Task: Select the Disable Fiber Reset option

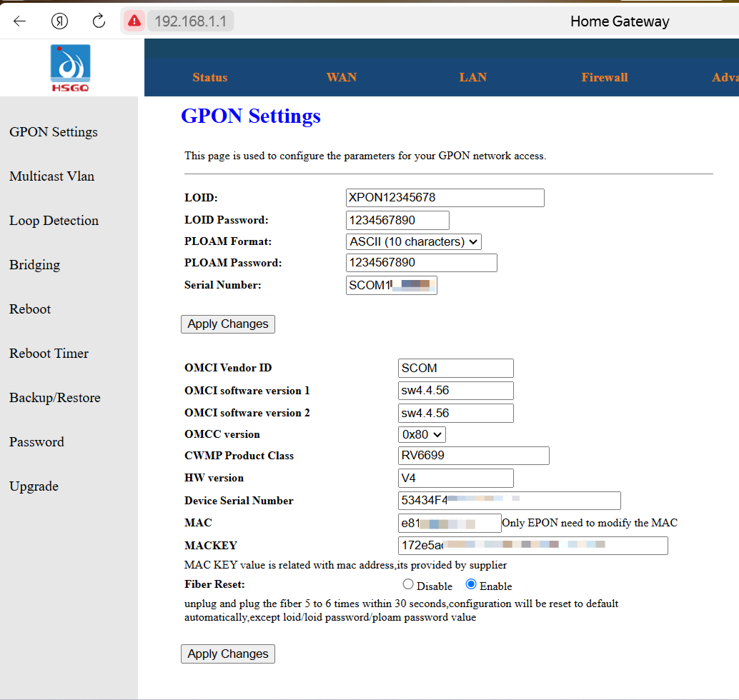Action: (408, 584)
